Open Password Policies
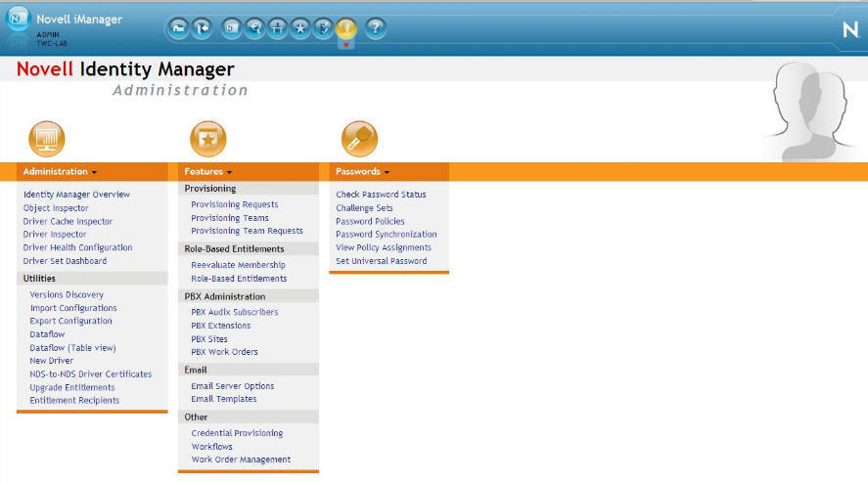This screenshot has height=483, width=868. point(370,221)
